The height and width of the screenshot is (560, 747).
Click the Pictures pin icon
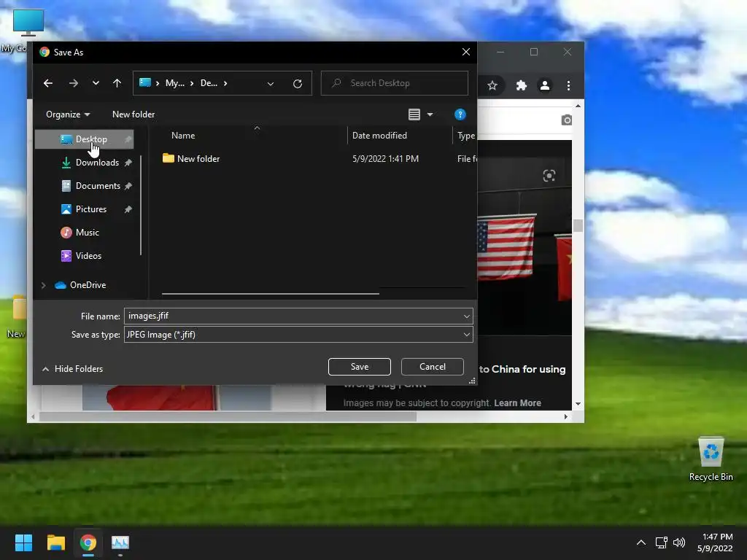(128, 209)
